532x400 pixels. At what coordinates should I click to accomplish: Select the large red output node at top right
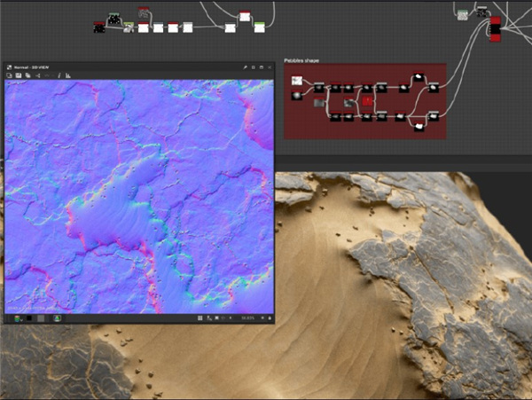coord(495,27)
